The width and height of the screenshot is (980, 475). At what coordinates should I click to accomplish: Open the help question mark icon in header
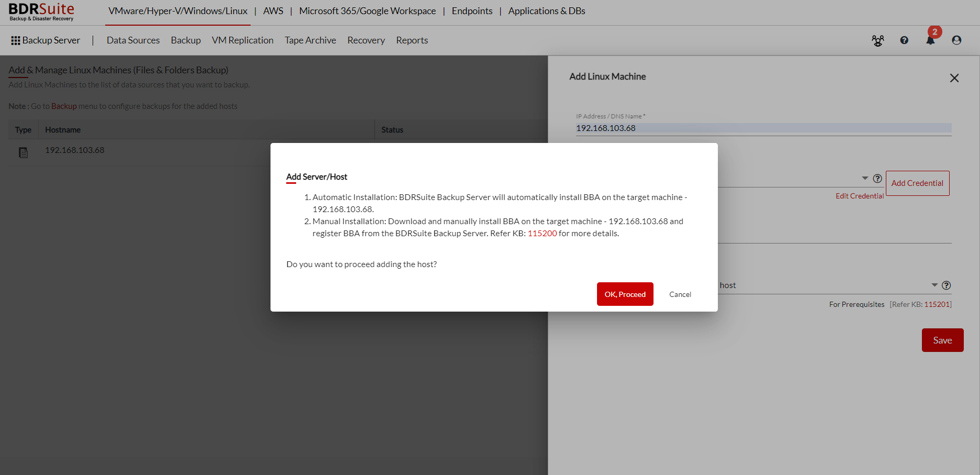coord(904,40)
